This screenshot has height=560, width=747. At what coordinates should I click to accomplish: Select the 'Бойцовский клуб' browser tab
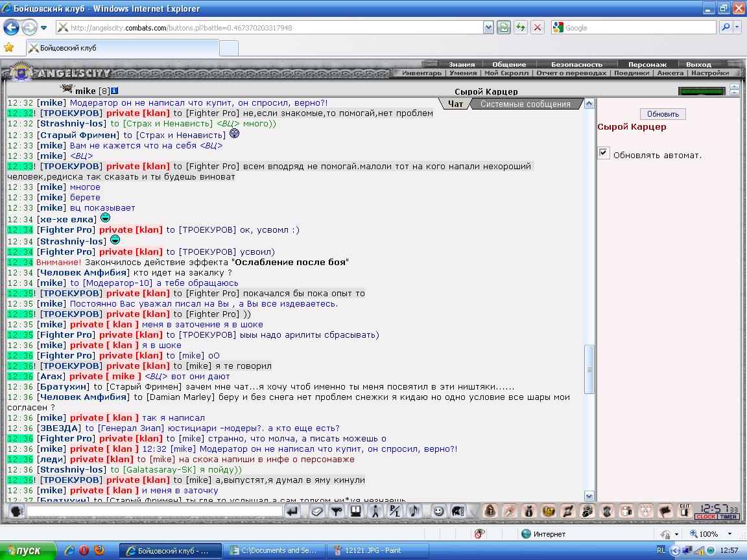tap(123, 47)
